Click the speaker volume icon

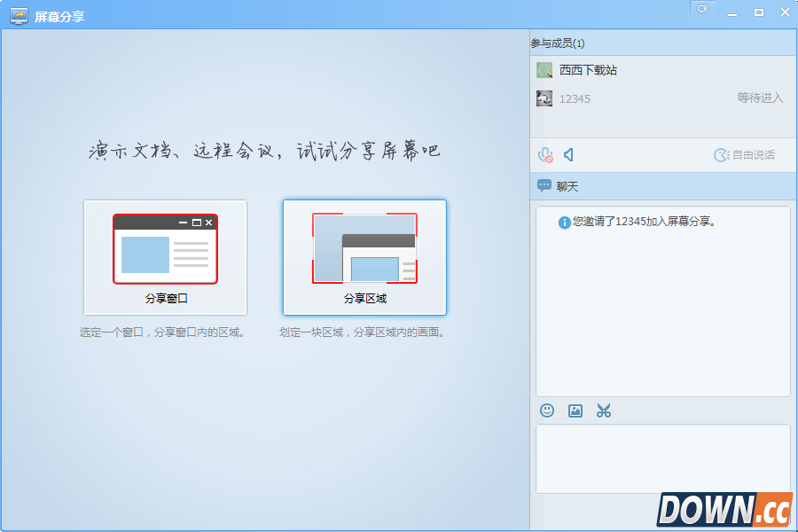[x=568, y=154]
